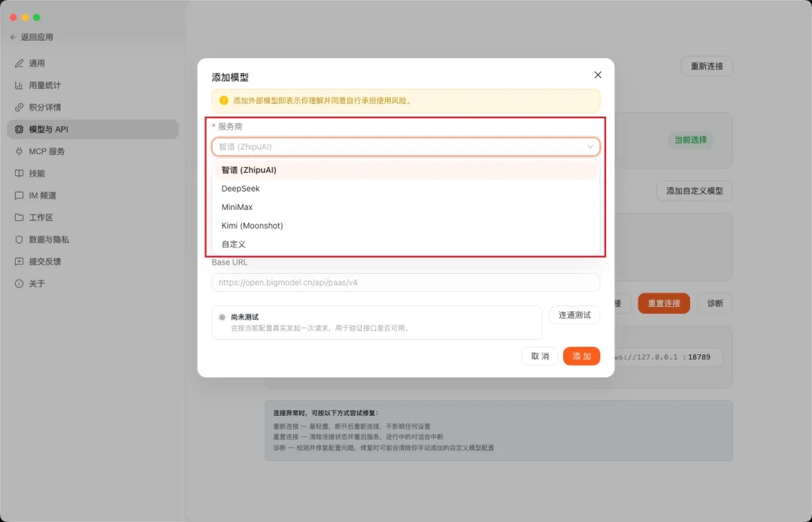Click the book icon for 技能
The height and width of the screenshot is (522, 812).
pos(19,174)
